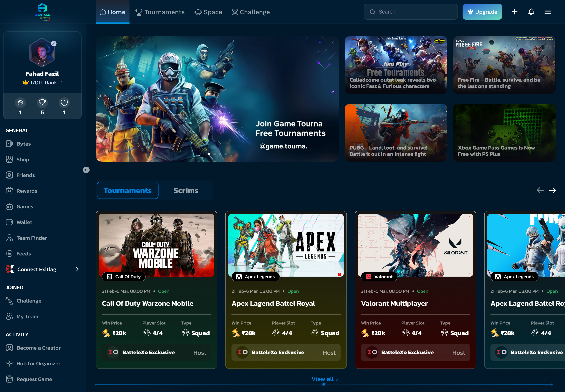Select the second carousel dot on banner

[x=214, y=154]
